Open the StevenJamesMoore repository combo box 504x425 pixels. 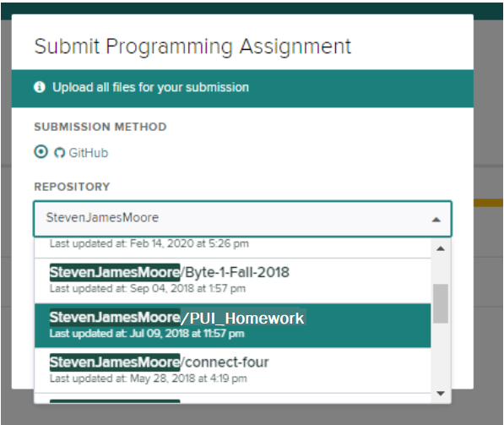pos(242,219)
